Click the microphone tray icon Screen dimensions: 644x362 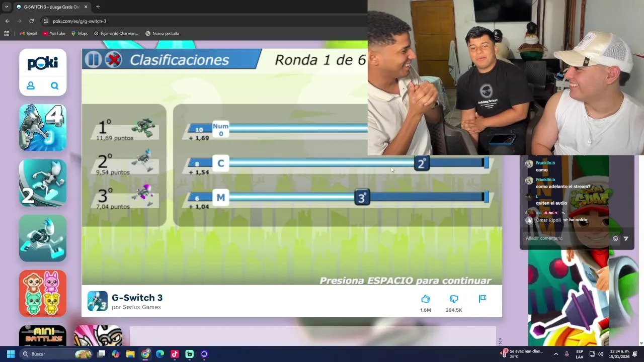coord(567,354)
